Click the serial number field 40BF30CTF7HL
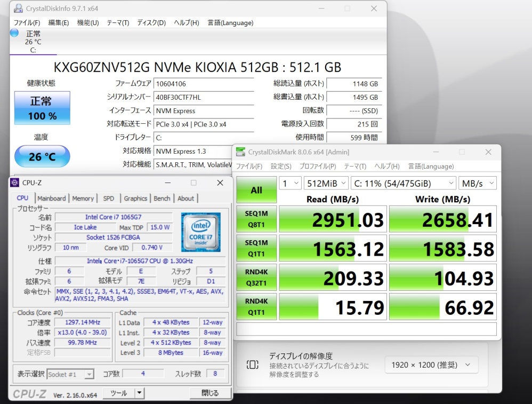This screenshot has height=404, width=532. coord(204,97)
